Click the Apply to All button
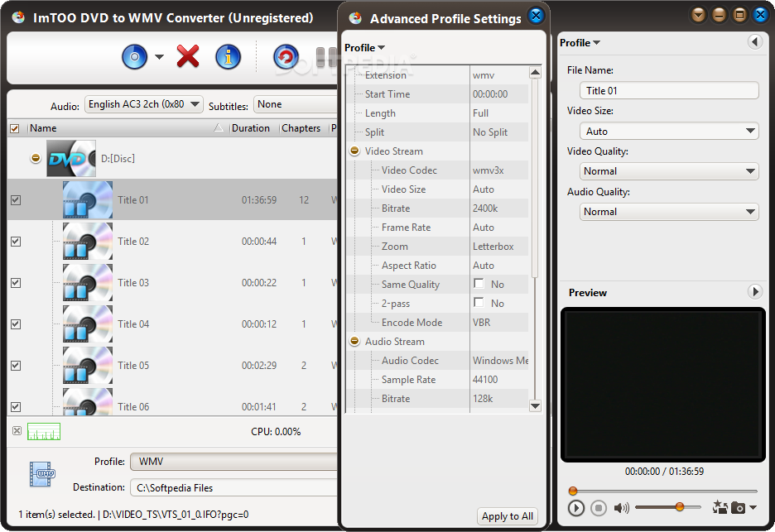The image size is (775, 532). 507,516
